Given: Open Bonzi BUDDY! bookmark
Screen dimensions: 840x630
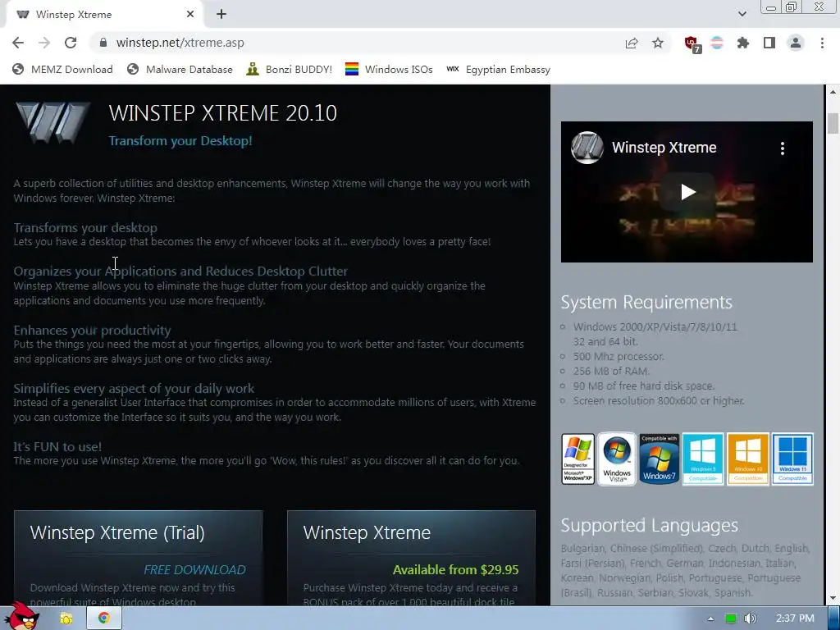Looking at the screenshot, I should (x=290, y=70).
